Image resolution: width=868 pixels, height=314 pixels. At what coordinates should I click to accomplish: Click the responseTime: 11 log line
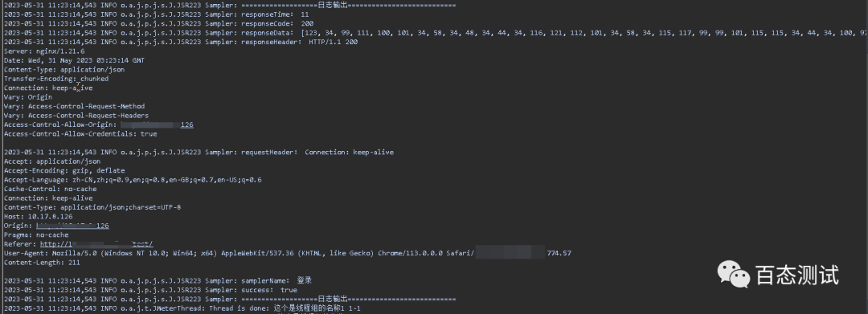[157, 14]
